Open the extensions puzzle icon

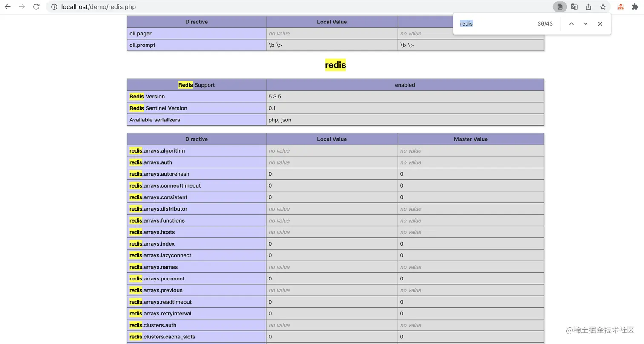[635, 7]
